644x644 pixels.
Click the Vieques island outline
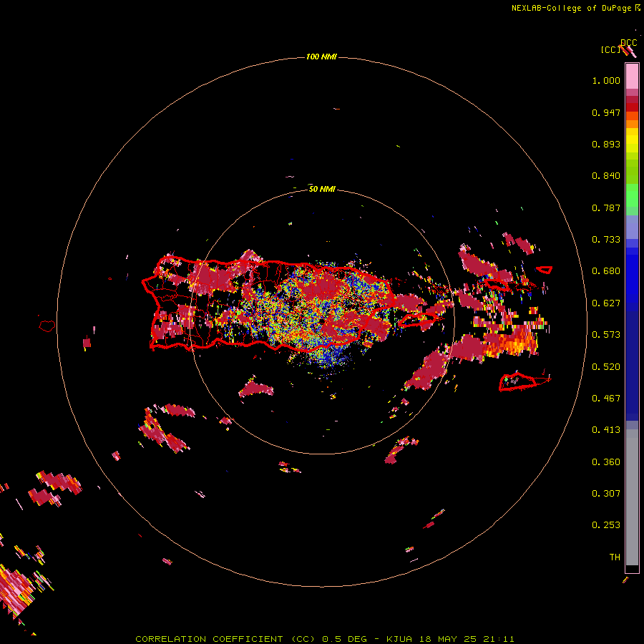point(419,320)
